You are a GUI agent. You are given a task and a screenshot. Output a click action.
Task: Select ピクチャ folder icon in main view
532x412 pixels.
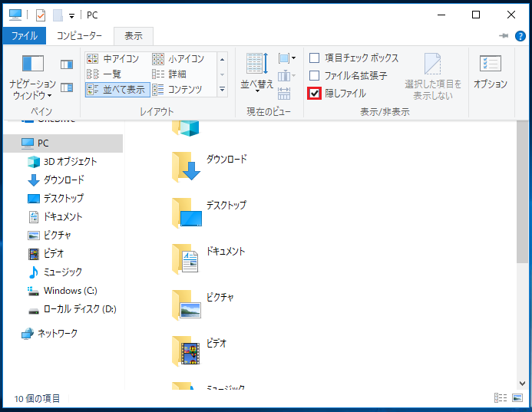[x=187, y=305]
